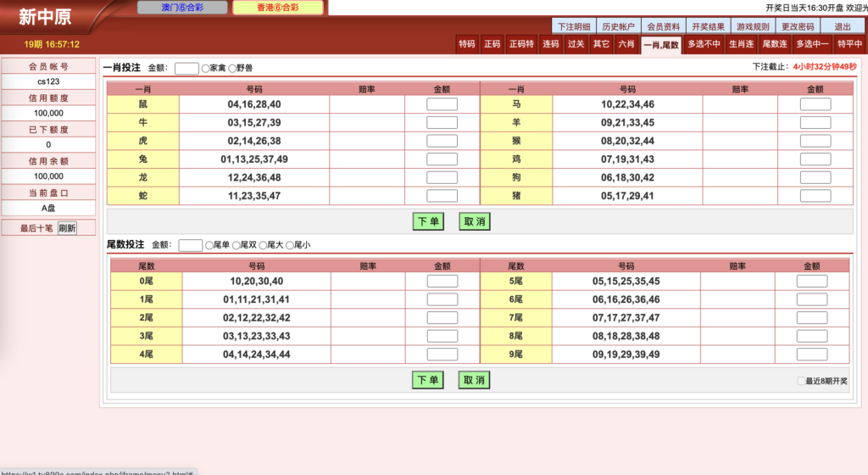Viewport: 868px width, 475px height.
Task: Click the amount field for 9尾
Action: [x=812, y=355]
